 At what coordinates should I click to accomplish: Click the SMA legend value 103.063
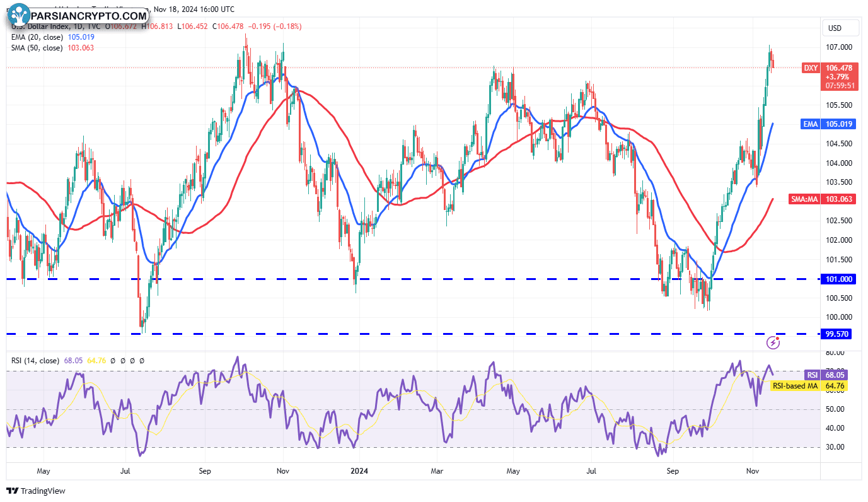79,48
